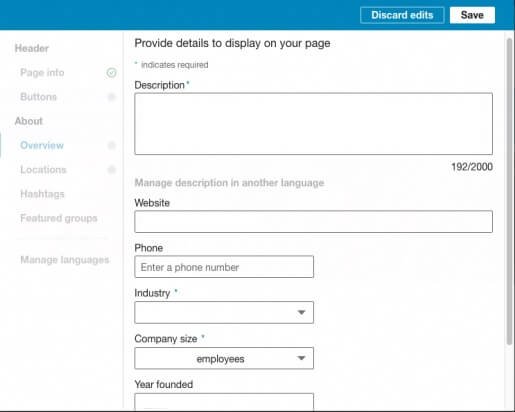Click the Company size dropdown arrow
Viewport: 515px width, 412px height.
301,358
